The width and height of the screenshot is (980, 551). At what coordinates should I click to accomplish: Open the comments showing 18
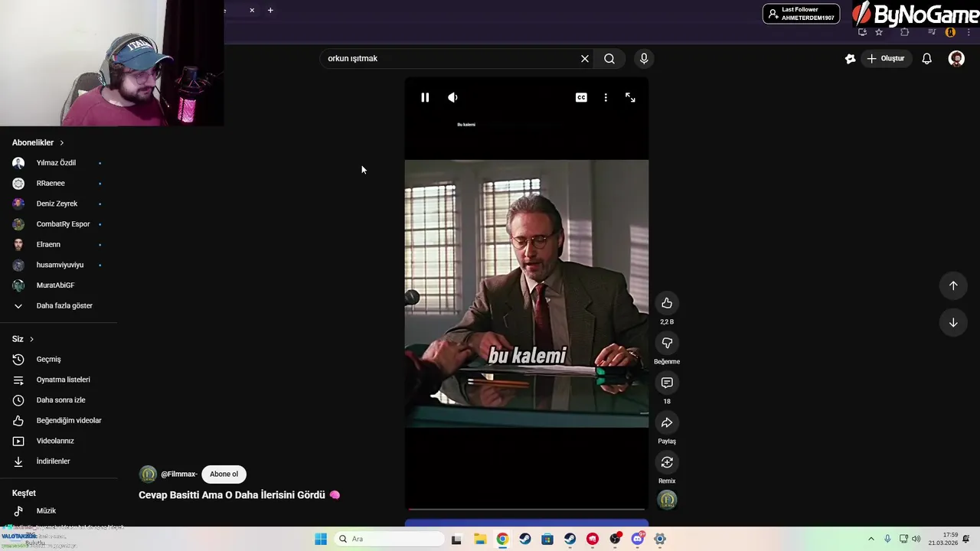coord(667,383)
